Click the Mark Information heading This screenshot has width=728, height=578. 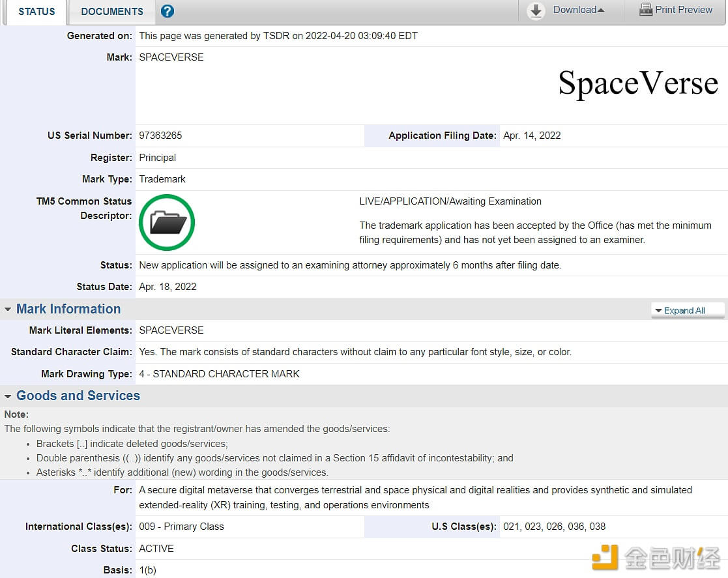[x=68, y=309]
